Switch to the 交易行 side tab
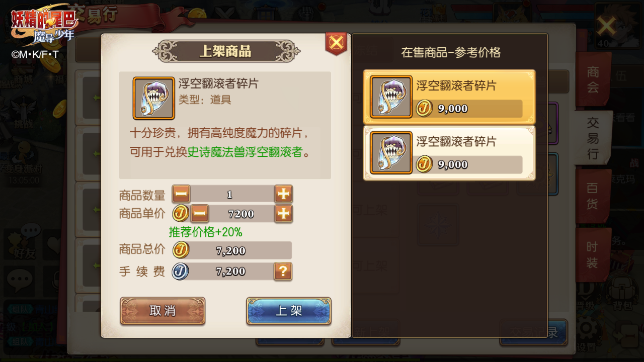Viewport: 644px width, 362px height. pyautogui.click(x=594, y=138)
